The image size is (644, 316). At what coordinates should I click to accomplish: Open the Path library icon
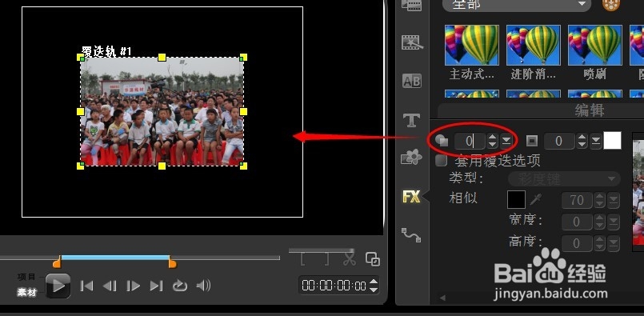[411, 235]
